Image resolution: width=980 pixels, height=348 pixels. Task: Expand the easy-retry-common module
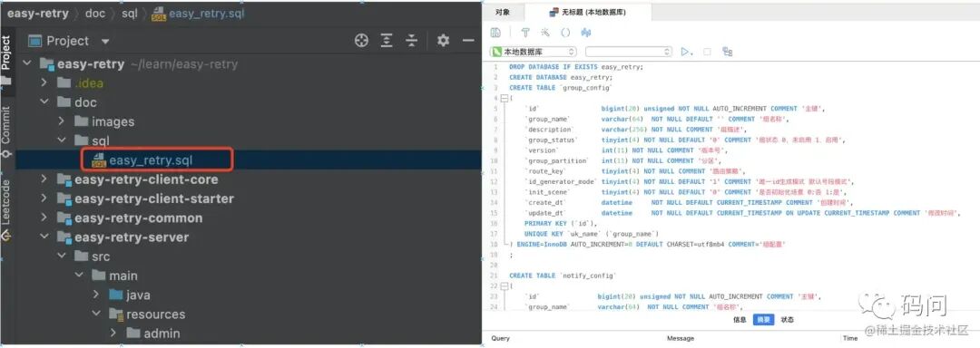[44, 218]
